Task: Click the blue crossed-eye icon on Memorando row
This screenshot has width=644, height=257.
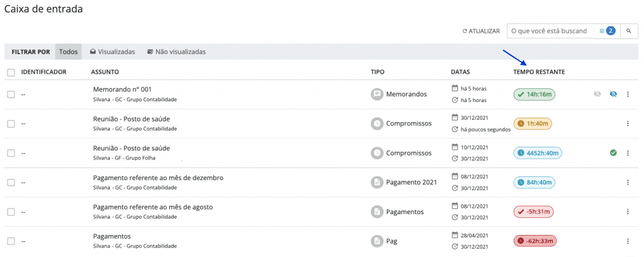Action: point(614,94)
